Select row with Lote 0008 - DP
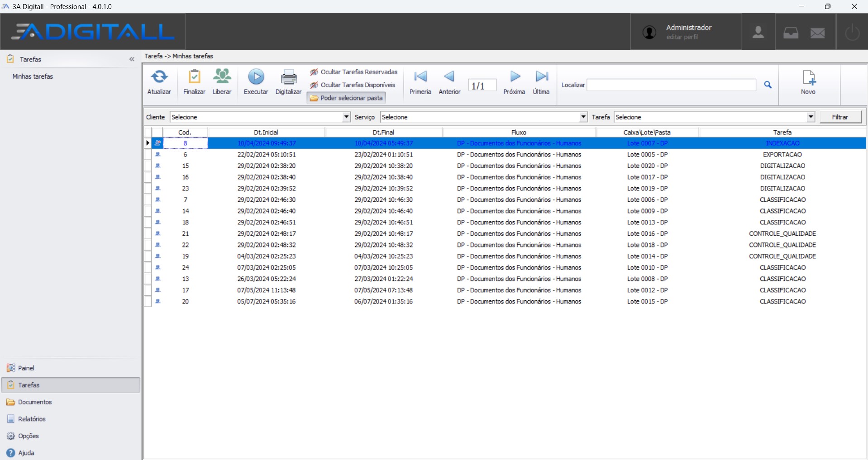The image size is (868, 460). (506, 279)
